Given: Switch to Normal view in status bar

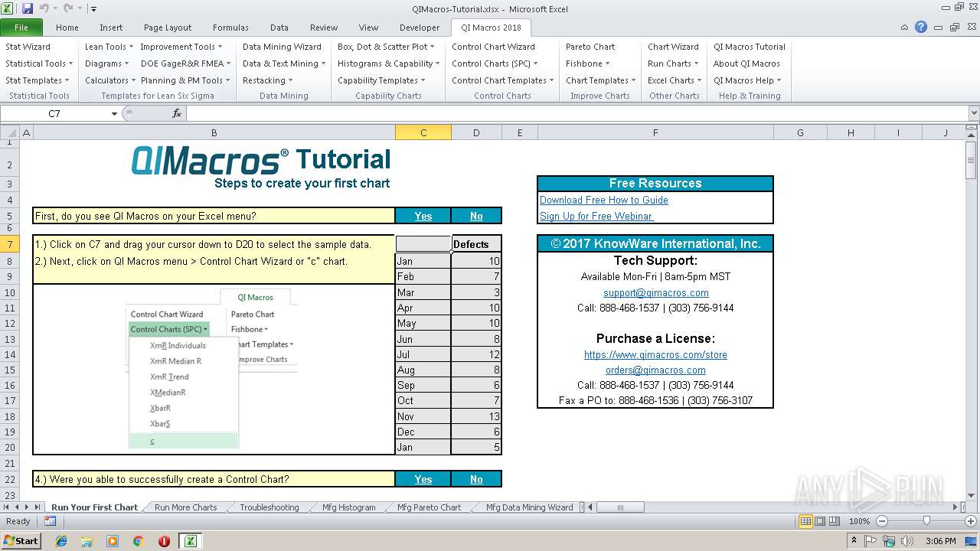Looking at the screenshot, I should 805,521.
